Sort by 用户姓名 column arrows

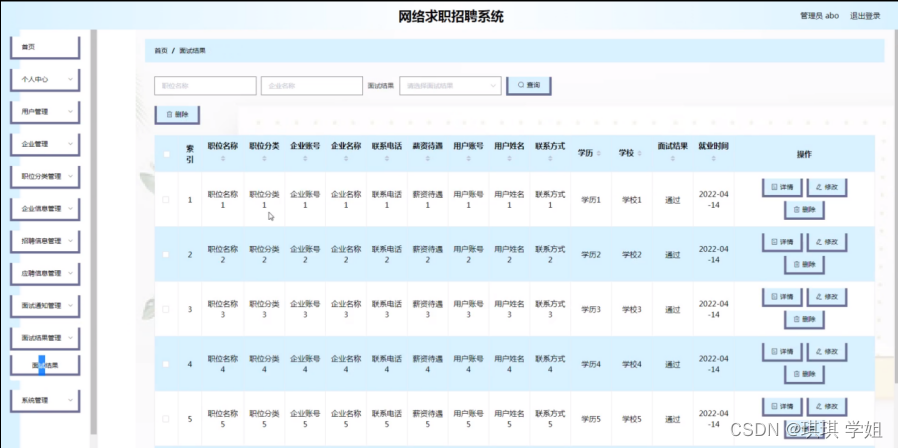[x=509, y=159]
